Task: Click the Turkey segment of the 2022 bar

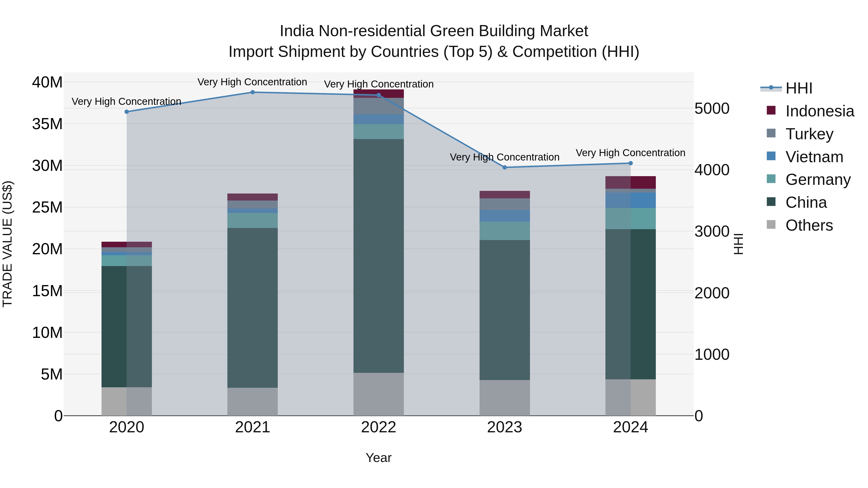Action: click(378, 106)
